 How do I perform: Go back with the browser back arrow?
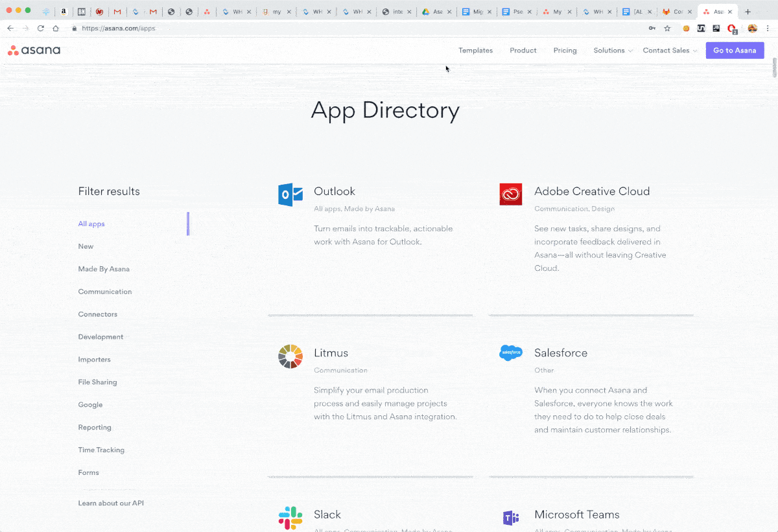coord(10,29)
